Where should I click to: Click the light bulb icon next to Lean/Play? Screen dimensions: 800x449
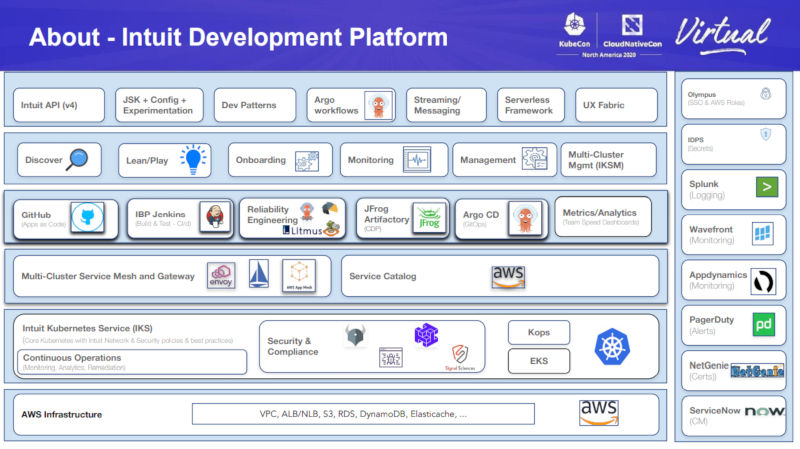pyautogui.click(x=193, y=160)
